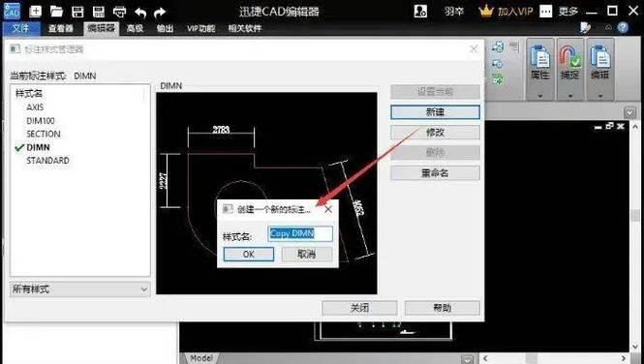Click the blue help question mark icon

pyautogui.click(x=623, y=27)
